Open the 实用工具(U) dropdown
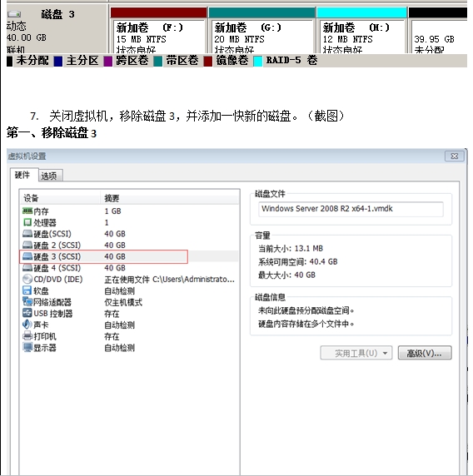The width and height of the screenshot is (473, 476). [356, 353]
